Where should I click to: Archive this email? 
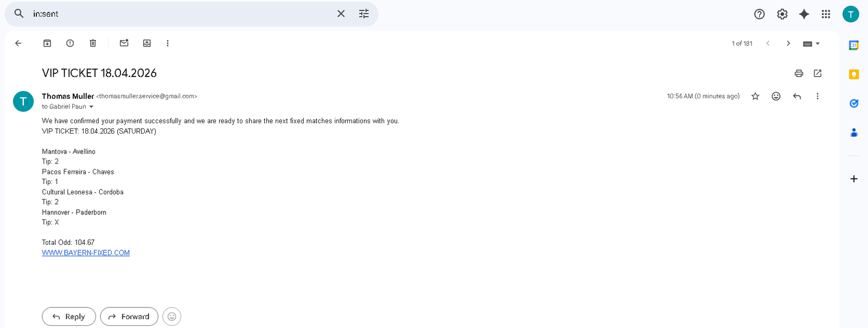(47, 43)
